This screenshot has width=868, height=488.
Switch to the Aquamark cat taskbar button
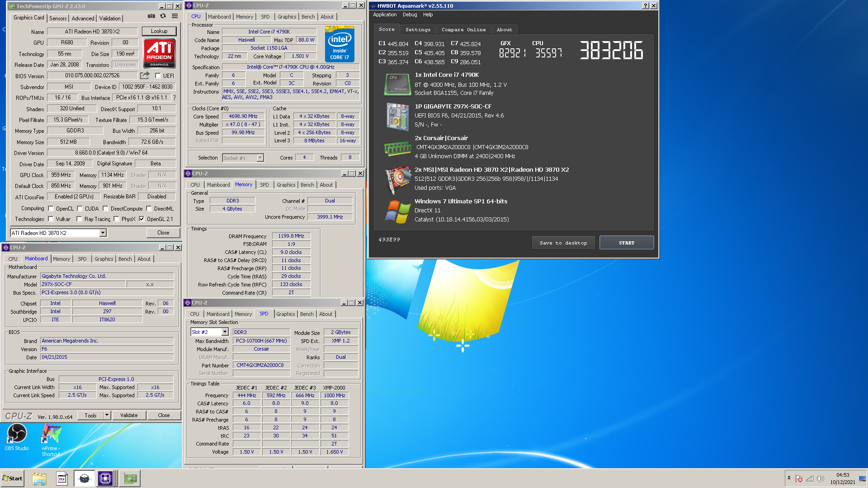(84, 479)
